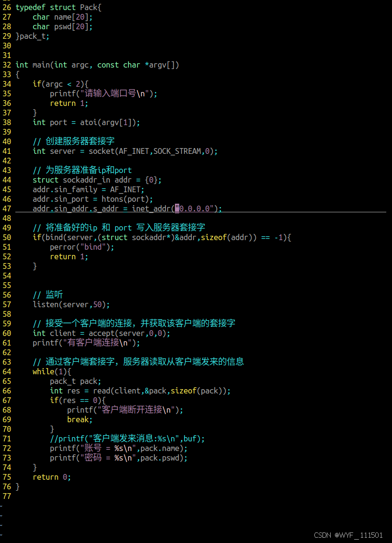
Task: Click line number 77
Action: [7, 497]
